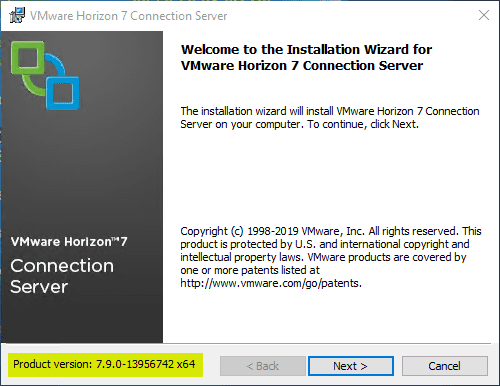
Task: Click the window title VMware Horizon 7 Connection Server
Action: [129, 16]
